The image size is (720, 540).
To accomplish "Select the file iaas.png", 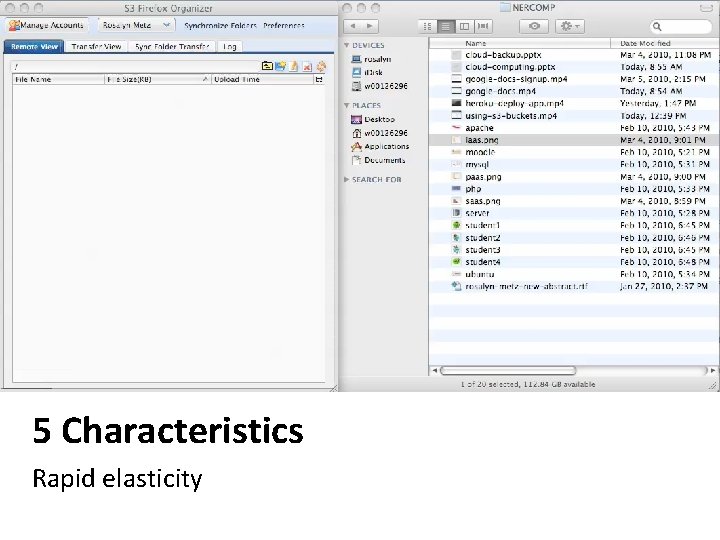I will coord(574,140).
